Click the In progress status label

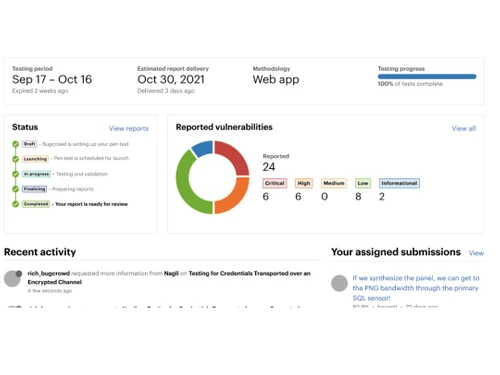(x=36, y=174)
